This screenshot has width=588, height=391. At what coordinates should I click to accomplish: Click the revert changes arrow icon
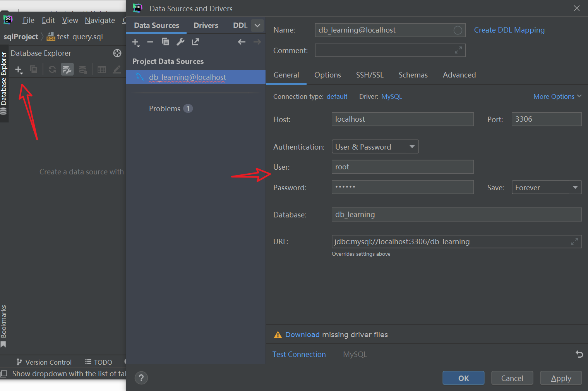tap(579, 354)
